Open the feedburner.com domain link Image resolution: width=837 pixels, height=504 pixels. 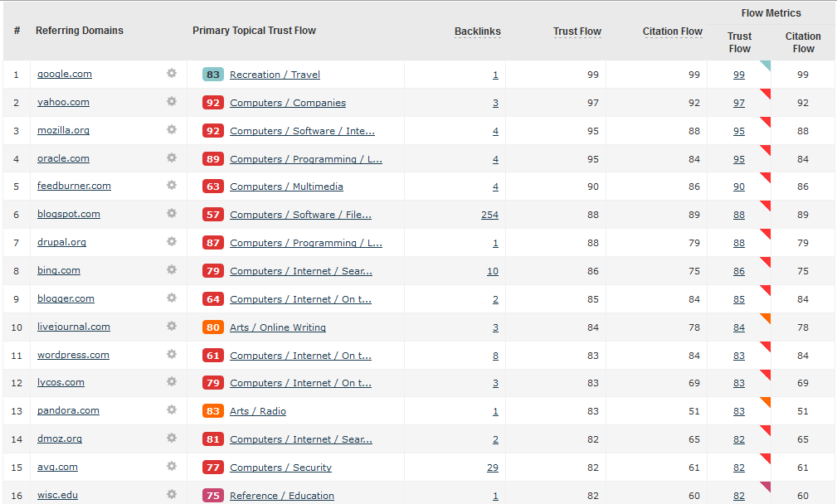pyautogui.click(x=74, y=186)
